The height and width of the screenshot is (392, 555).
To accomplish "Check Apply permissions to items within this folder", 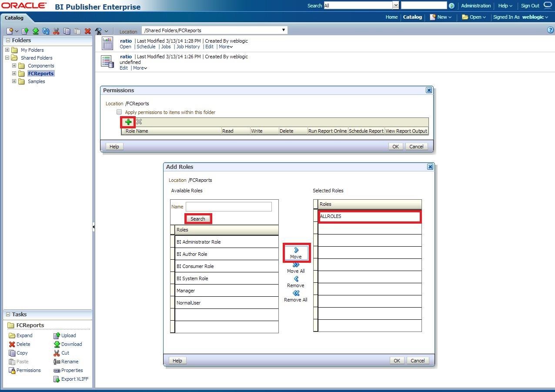I will 119,112.
